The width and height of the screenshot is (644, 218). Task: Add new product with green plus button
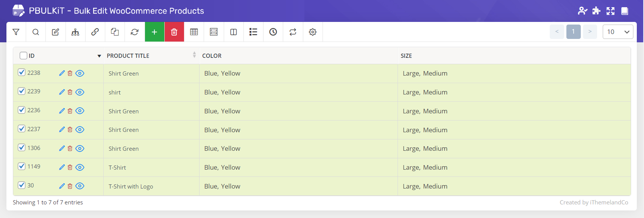pyautogui.click(x=154, y=32)
